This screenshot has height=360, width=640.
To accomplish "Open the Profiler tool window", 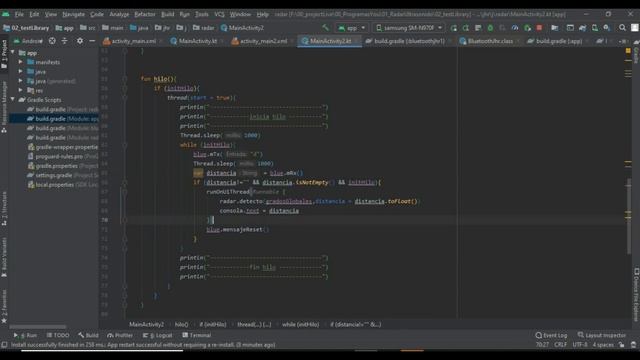I will pos(120,335).
